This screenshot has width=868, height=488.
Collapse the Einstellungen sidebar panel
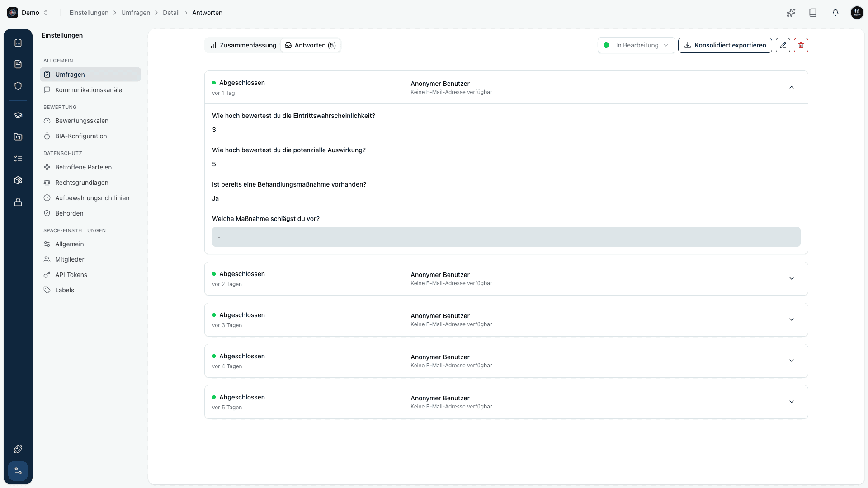[x=134, y=38]
